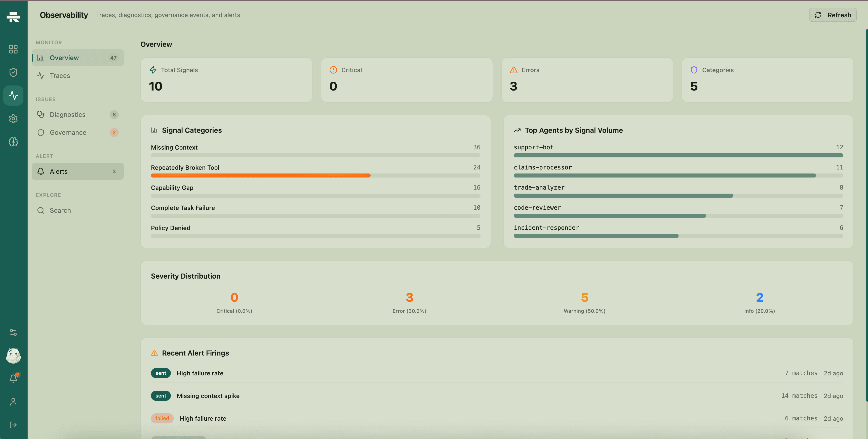Click the claims-processor agent name
This screenshot has width=868, height=439.
point(542,167)
